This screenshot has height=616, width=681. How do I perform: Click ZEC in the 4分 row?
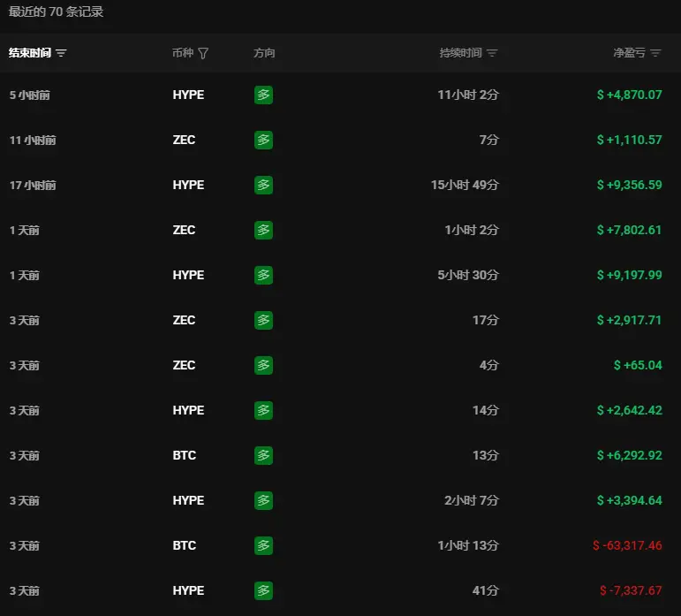(x=184, y=365)
